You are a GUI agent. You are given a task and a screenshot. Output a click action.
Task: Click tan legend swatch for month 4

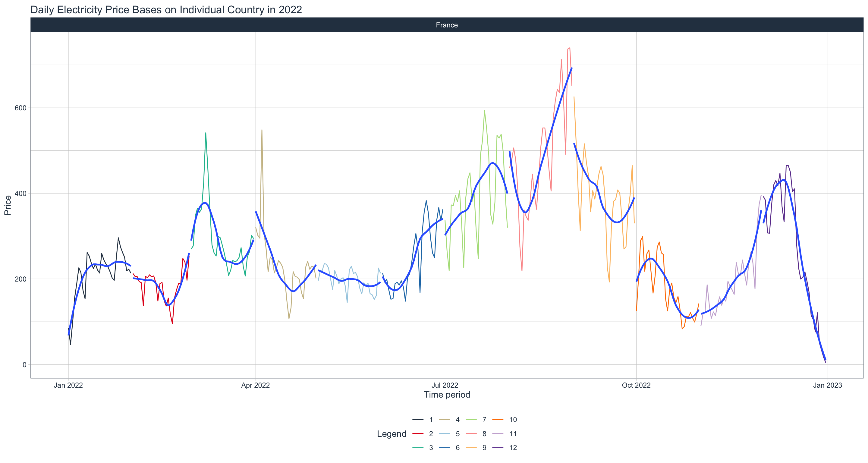[x=445, y=420]
